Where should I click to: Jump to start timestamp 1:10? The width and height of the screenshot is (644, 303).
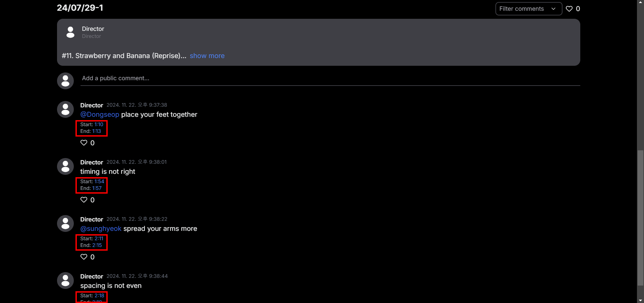coord(99,124)
